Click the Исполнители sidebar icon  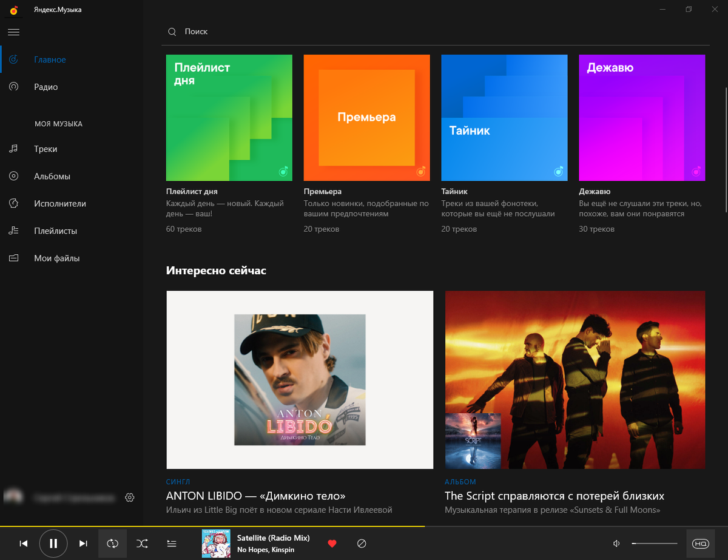[x=13, y=203]
